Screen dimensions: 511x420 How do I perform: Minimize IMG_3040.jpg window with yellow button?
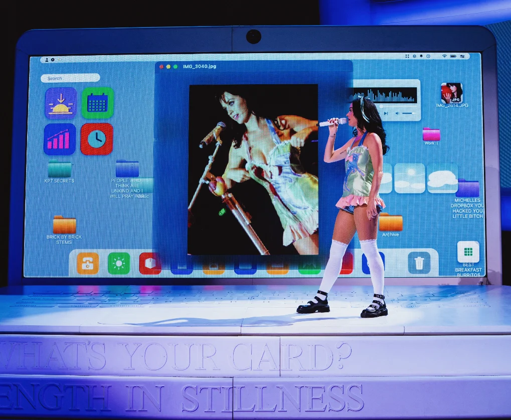click(168, 67)
